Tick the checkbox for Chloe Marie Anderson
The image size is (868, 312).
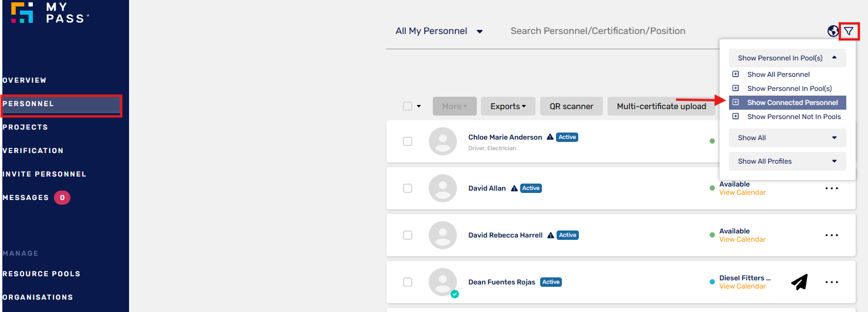[x=408, y=141]
